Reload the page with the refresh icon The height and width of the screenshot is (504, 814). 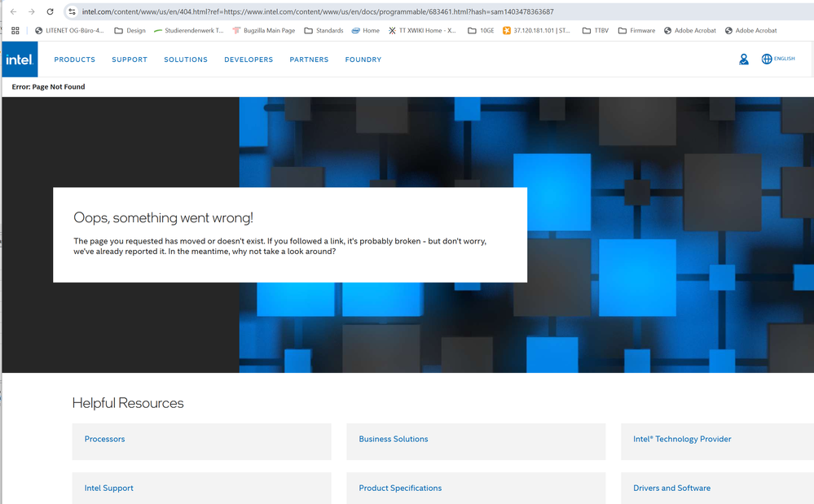pos(50,11)
